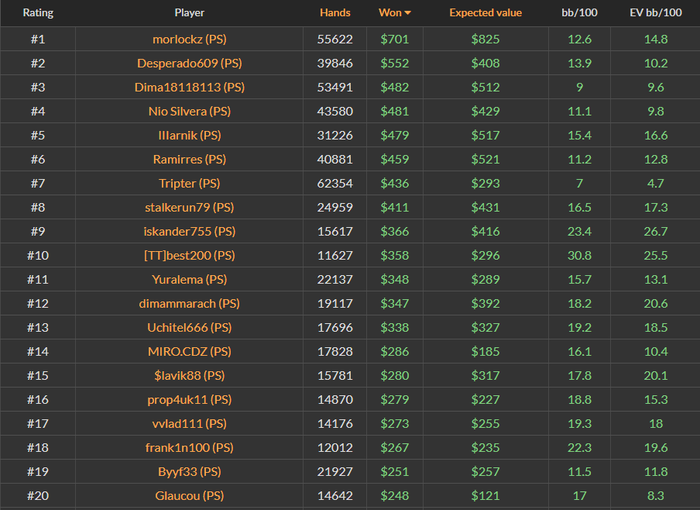Open MIRO.CDZ player link
Viewport: 700px width, 510px height.
tap(189, 351)
